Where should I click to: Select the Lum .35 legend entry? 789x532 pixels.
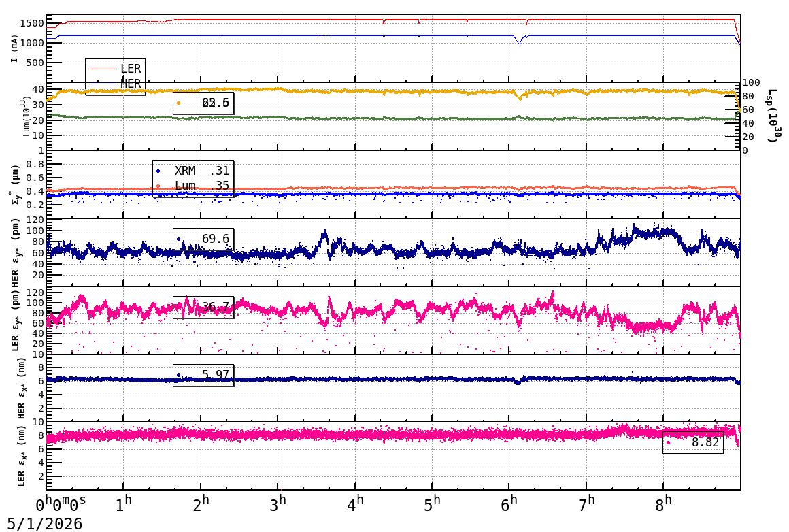click(x=192, y=186)
